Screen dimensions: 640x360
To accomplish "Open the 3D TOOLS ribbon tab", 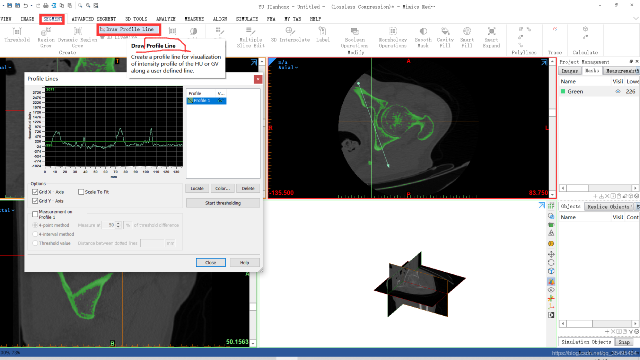I will click(x=136, y=19).
